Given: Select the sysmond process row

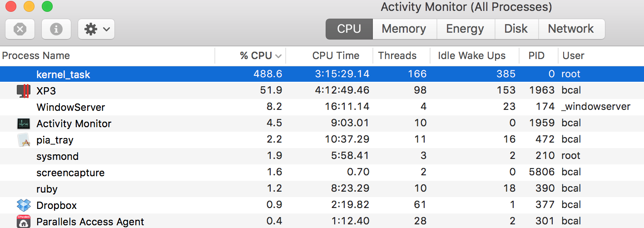Looking at the screenshot, I should pos(322,156).
